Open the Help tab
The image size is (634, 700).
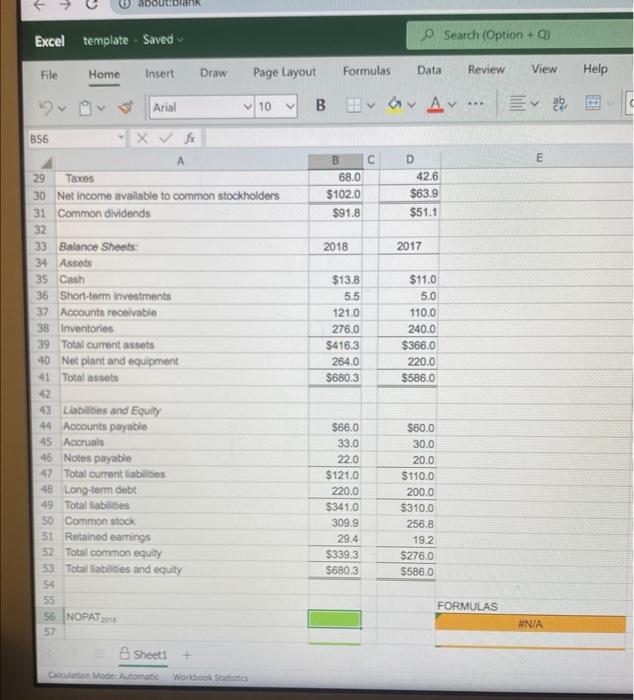pyautogui.click(x=595, y=69)
